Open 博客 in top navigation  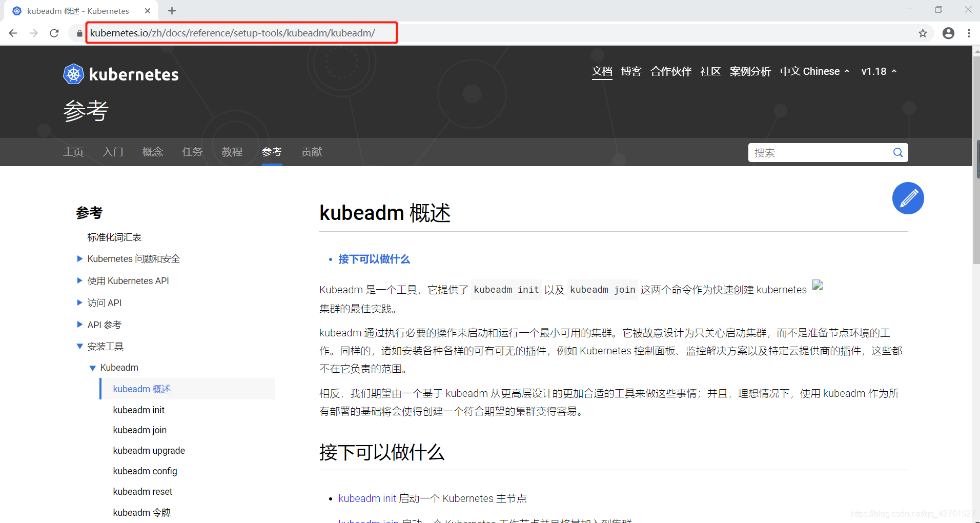631,71
